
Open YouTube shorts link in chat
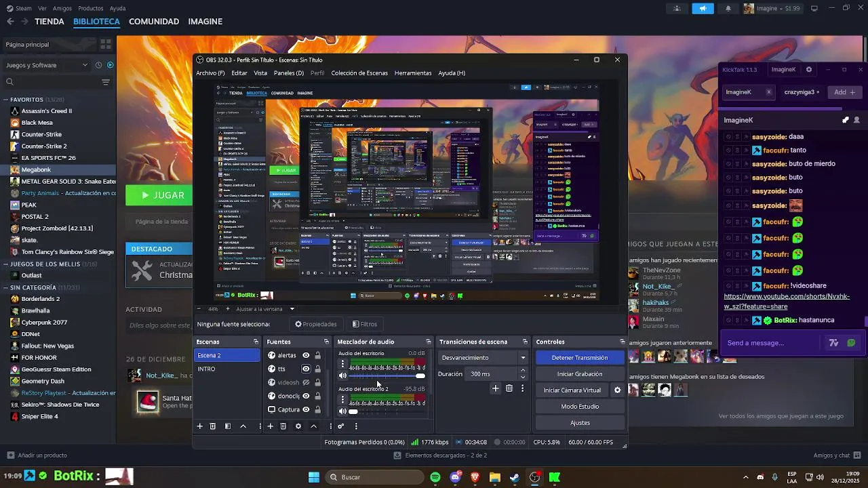click(787, 302)
